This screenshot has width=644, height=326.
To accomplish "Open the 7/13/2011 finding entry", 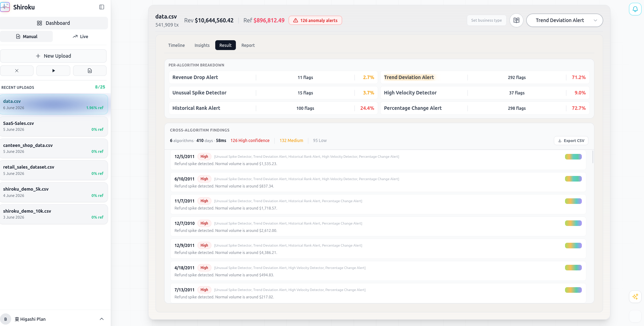I will point(378,293).
